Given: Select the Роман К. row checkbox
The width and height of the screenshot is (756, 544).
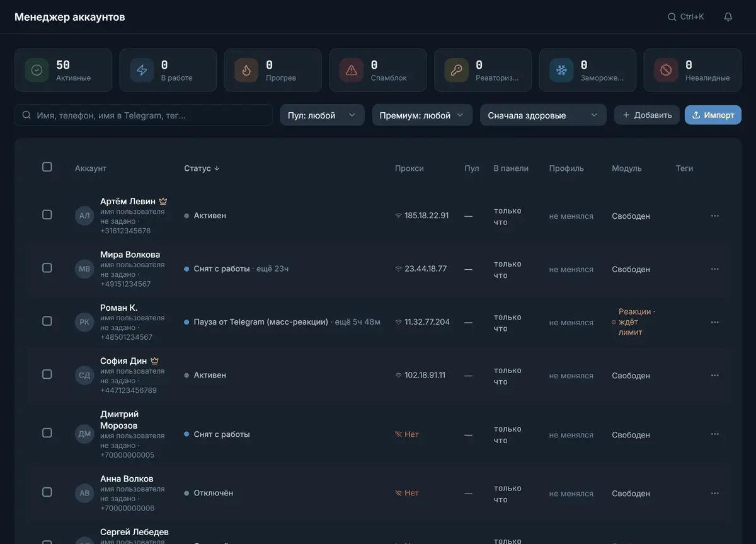Looking at the screenshot, I should pos(47,321).
